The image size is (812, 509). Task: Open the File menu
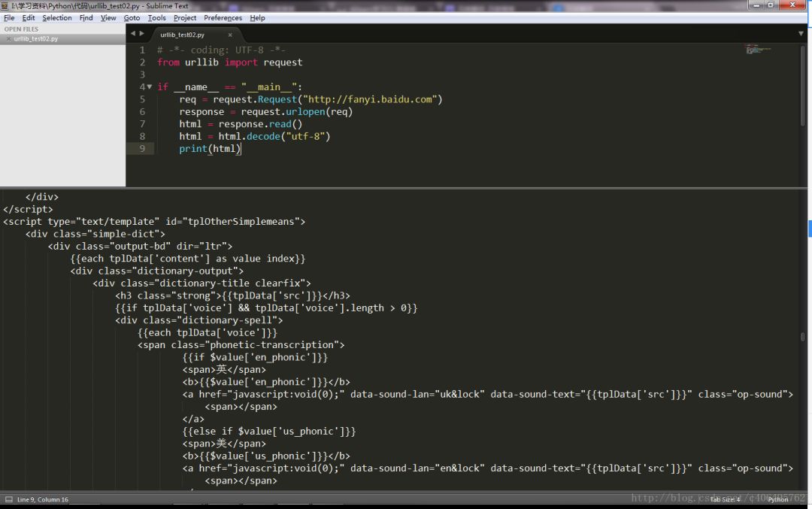point(9,17)
